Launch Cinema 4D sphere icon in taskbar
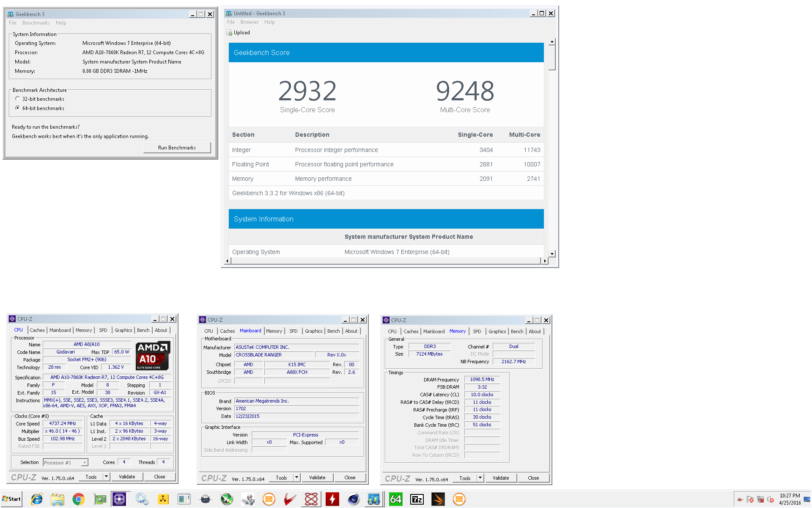 (354, 500)
